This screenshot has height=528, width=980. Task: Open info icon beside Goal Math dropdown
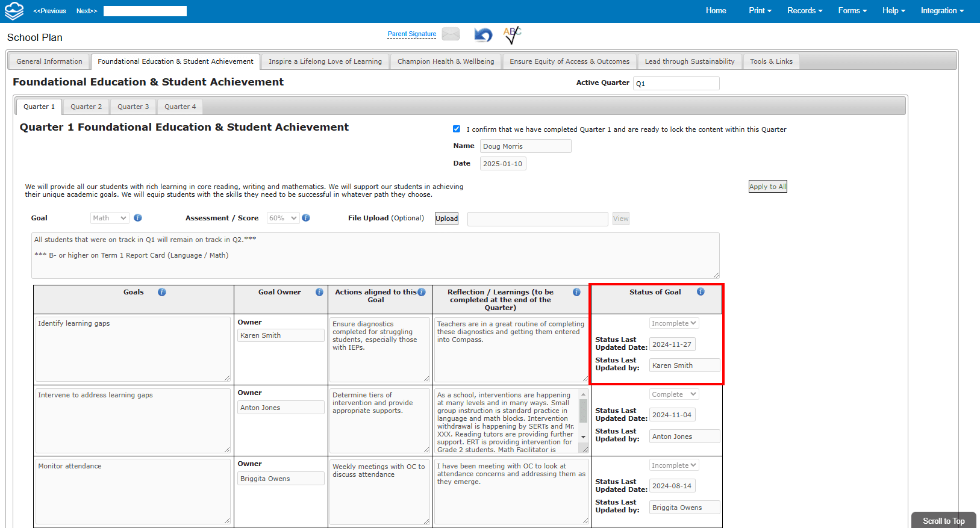pos(138,218)
